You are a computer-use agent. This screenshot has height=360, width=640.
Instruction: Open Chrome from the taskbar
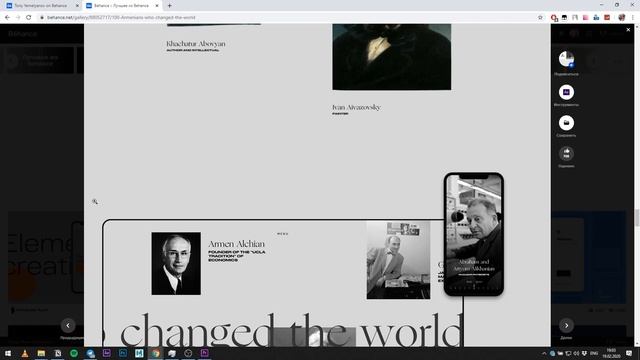156,353
